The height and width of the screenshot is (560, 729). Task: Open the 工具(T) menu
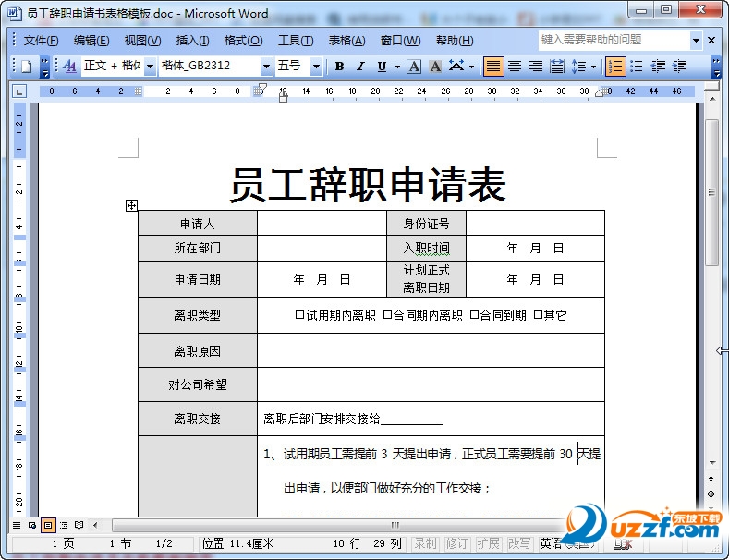click(x=296, y=41)
